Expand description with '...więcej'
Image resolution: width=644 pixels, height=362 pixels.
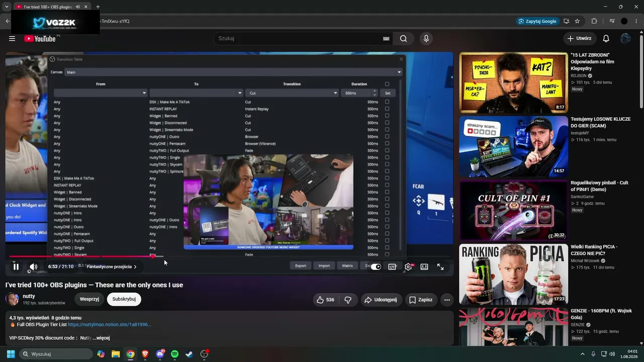[101, 338]
